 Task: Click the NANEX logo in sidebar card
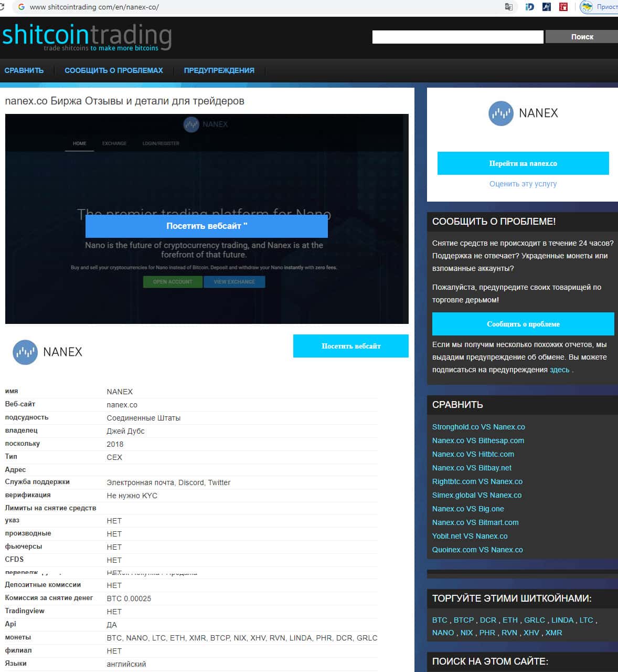tap(523, 113)
